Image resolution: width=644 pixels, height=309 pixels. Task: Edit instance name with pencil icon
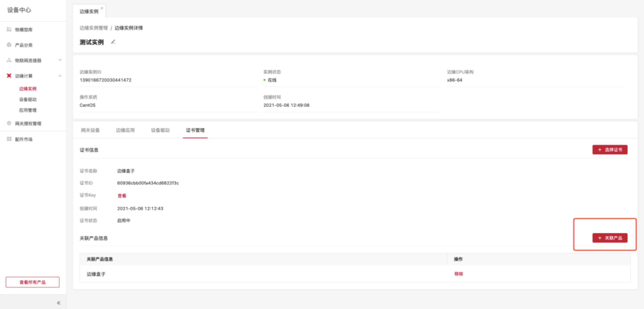(113, 42)
